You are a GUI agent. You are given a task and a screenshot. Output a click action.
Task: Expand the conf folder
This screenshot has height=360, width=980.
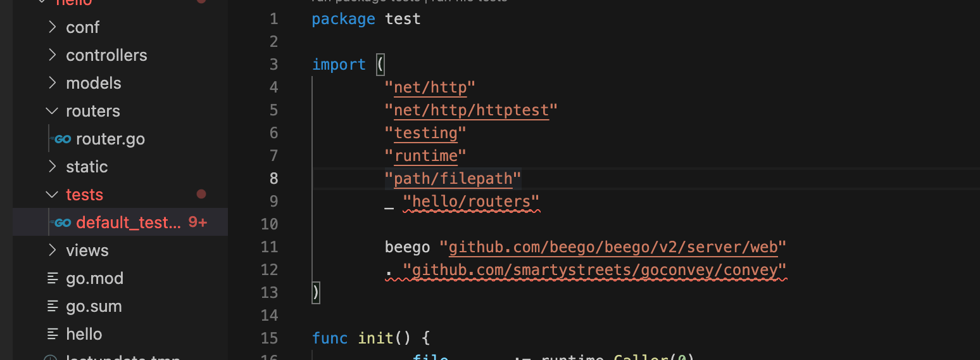point(53,27)
